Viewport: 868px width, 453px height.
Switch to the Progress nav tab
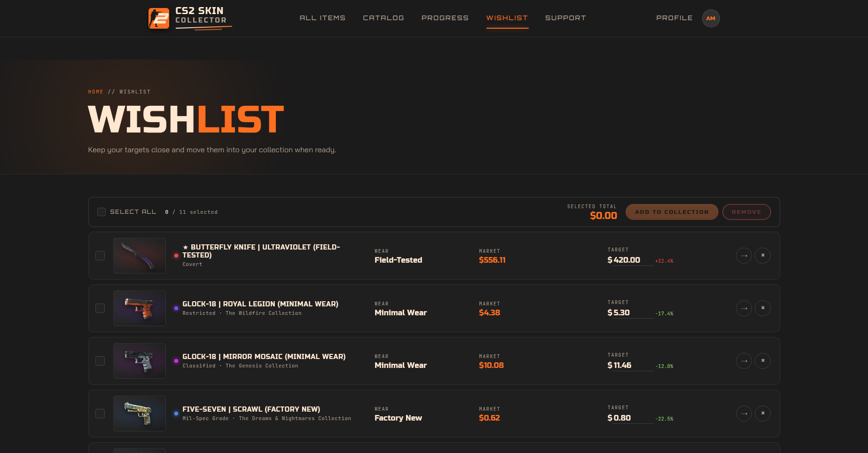(x=445, y=18)
